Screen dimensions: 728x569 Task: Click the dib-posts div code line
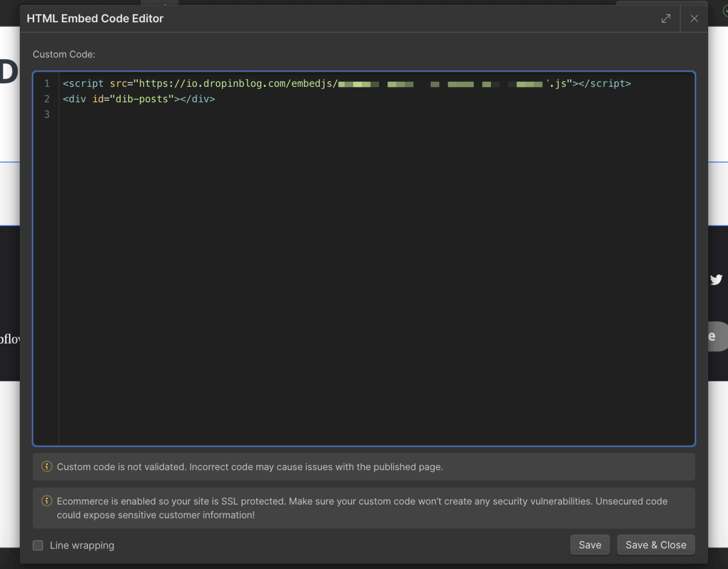pyautogui.click(x=139, y=99)
